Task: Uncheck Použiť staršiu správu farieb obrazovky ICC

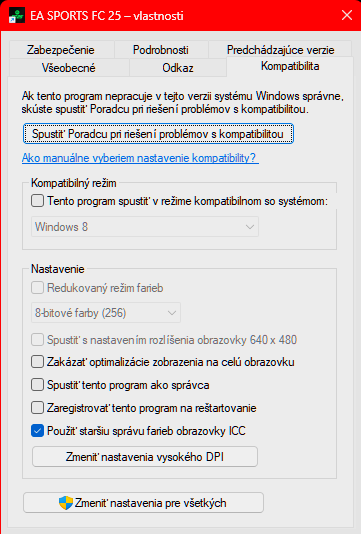Action: click(x=37, y=431)
